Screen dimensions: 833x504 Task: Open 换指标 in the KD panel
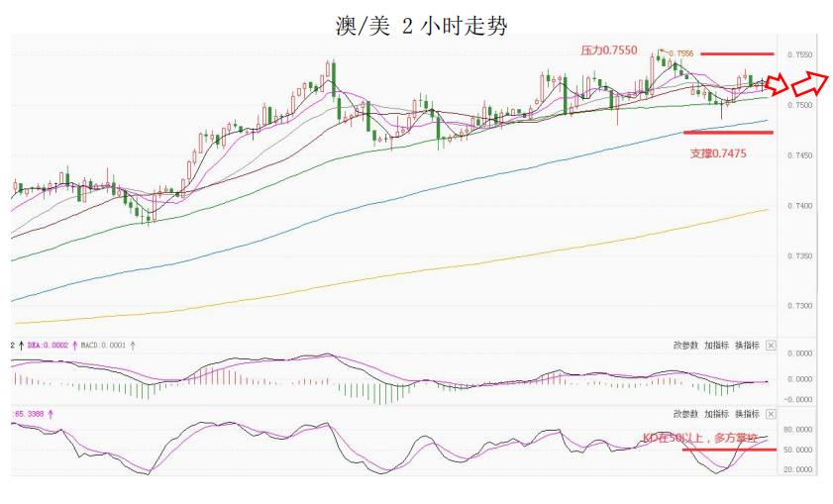pyautogui.click(x=748, y=414)
